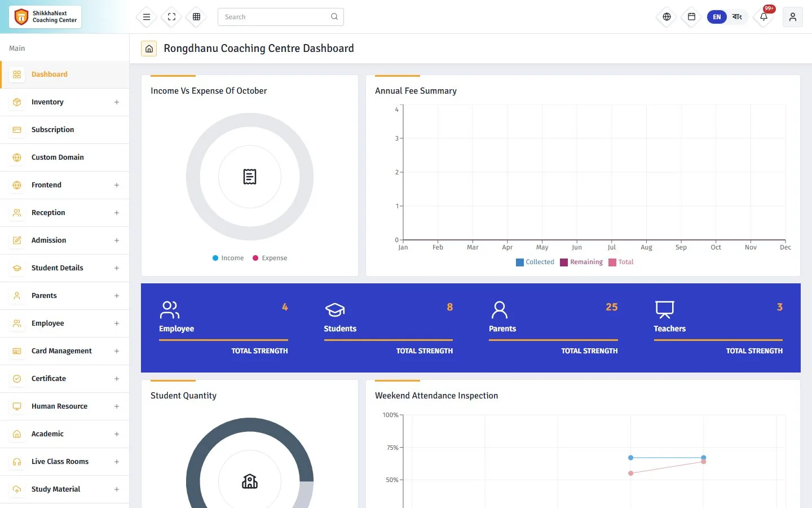Screen dimensions: 812x508
Task: Switch language to EN
Action: pos(717,17)
